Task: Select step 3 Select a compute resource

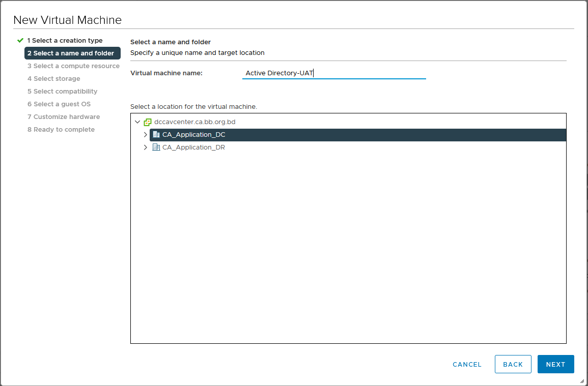Action: pyautogui.click(x=73, y=66)
